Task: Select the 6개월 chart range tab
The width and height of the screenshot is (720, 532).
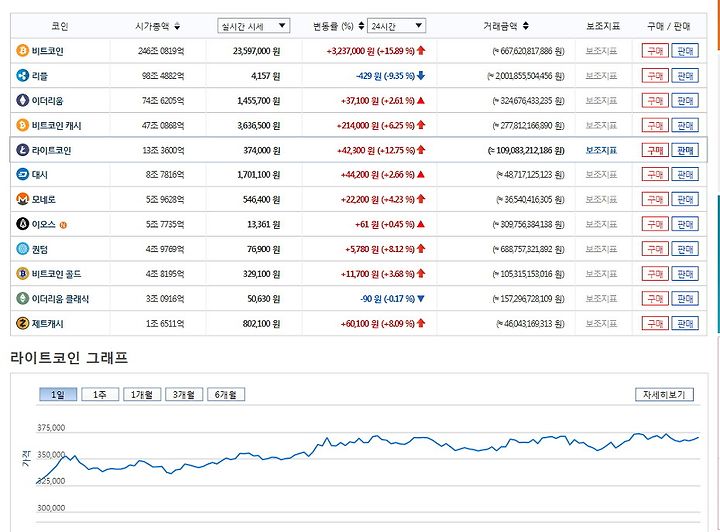Action: [226, 394]
